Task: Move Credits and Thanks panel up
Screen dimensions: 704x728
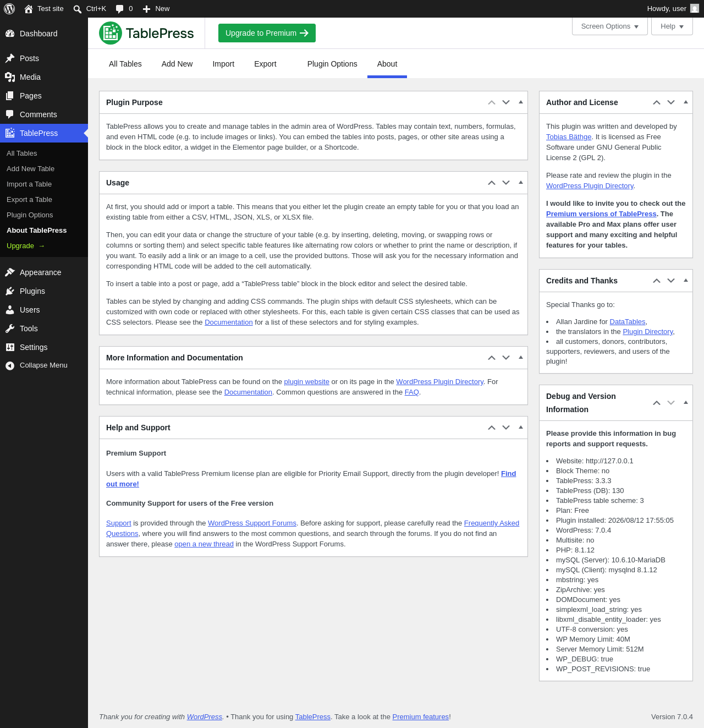Action: pos(657,281)
